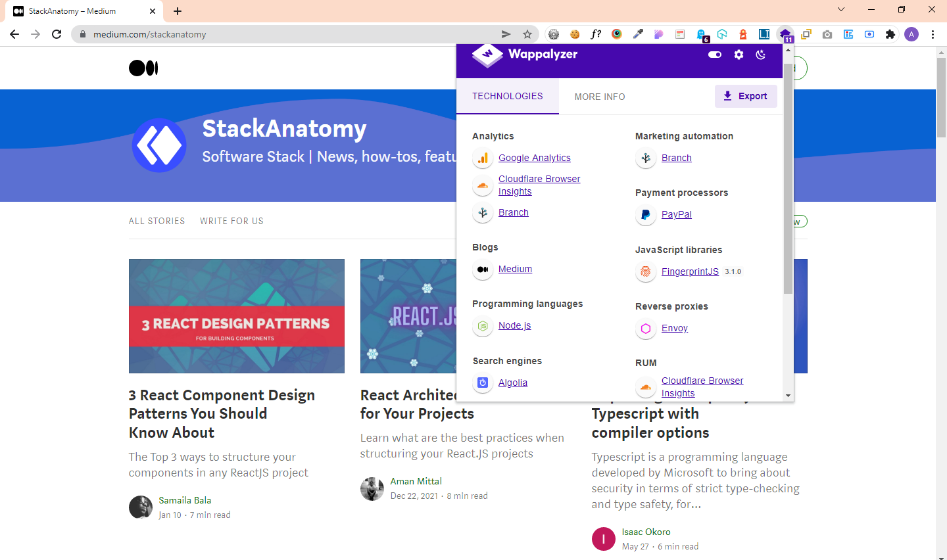Reload the page
This screenshot has height=560, width=947.
click(57, 34)
